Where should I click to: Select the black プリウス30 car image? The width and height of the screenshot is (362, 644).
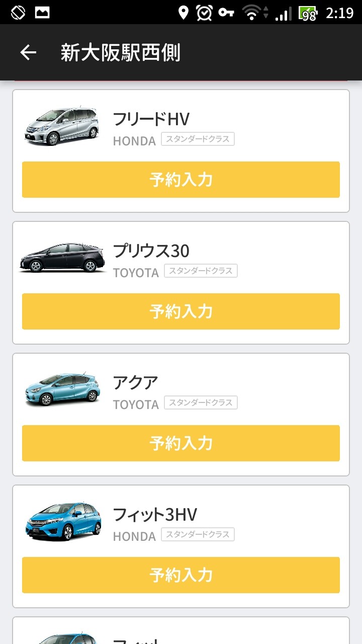point(62,258)
